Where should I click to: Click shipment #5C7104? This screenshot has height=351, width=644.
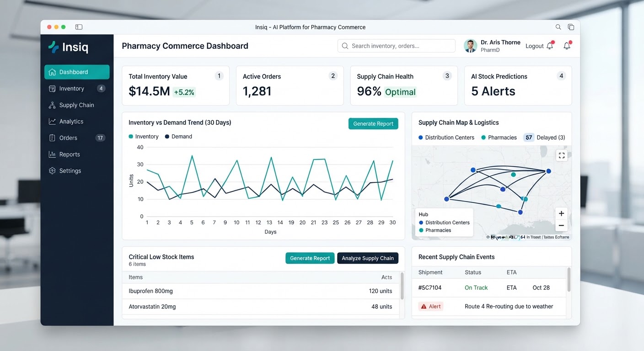tap(430, 288)
